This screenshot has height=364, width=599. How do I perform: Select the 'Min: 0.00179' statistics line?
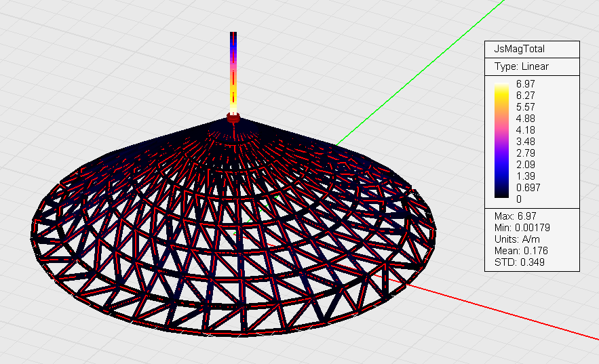[x=522, y=227]
